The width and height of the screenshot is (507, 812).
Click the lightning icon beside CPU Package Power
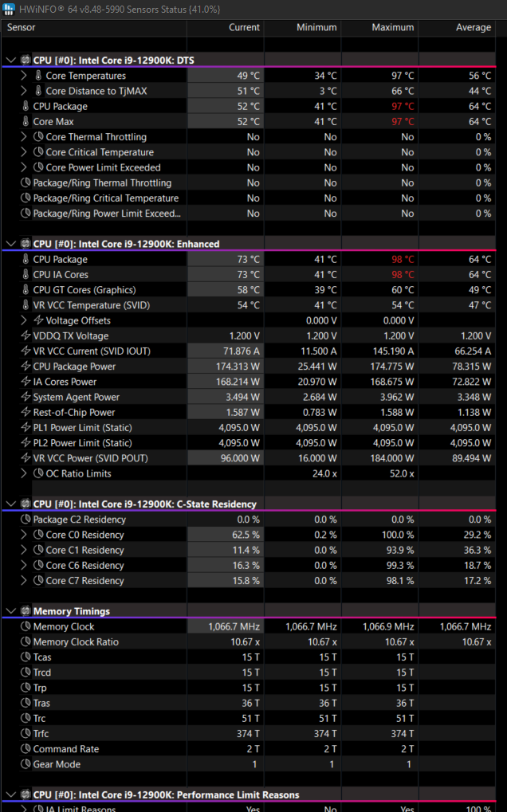coord(26,366)
